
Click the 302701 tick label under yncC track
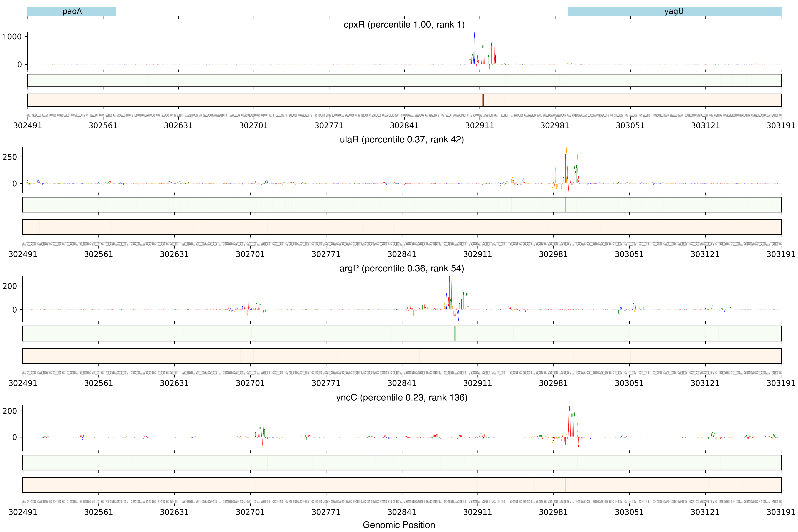250,512
